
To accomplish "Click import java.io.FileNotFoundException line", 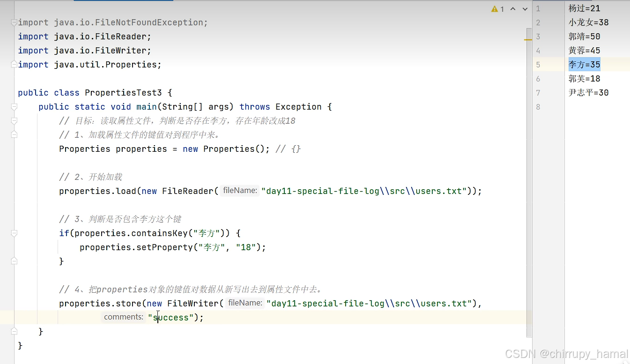I will (113, 22).
